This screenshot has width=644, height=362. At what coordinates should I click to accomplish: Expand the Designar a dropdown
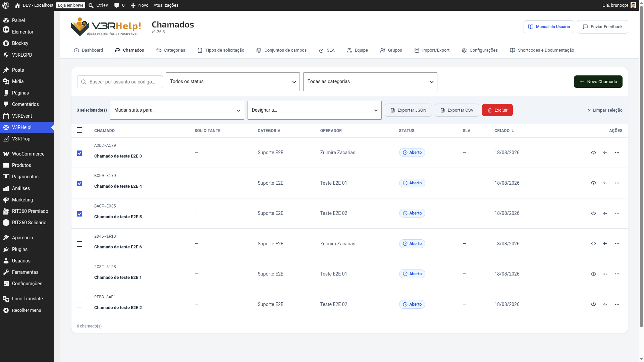pos(315,110)
